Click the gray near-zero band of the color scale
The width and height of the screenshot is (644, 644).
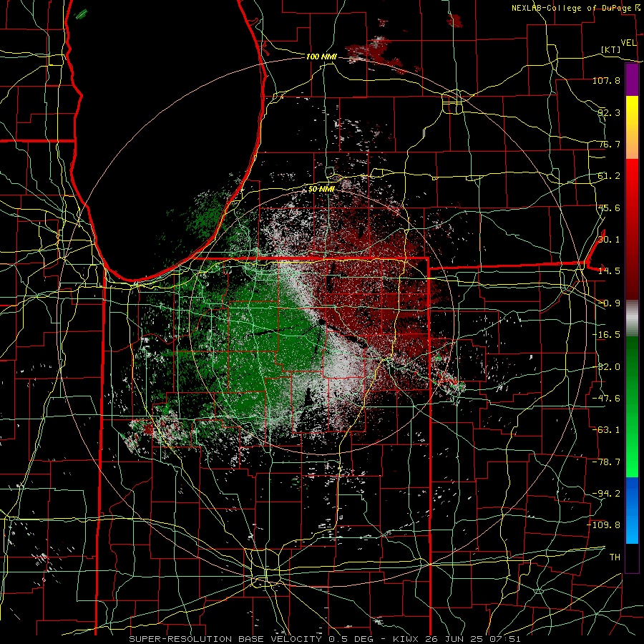(x=632, y=318)
